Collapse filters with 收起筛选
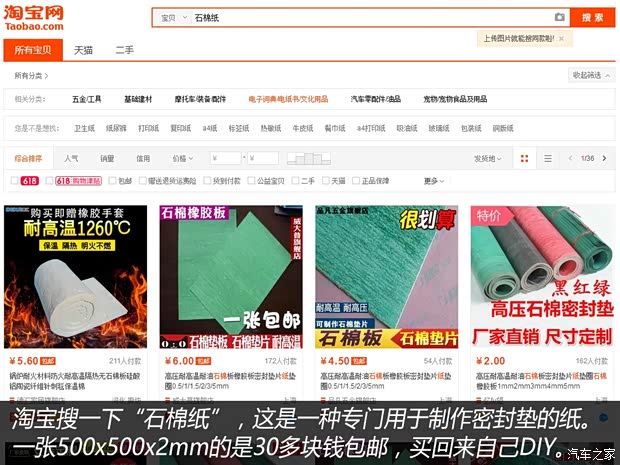 (x=591, y=75)
